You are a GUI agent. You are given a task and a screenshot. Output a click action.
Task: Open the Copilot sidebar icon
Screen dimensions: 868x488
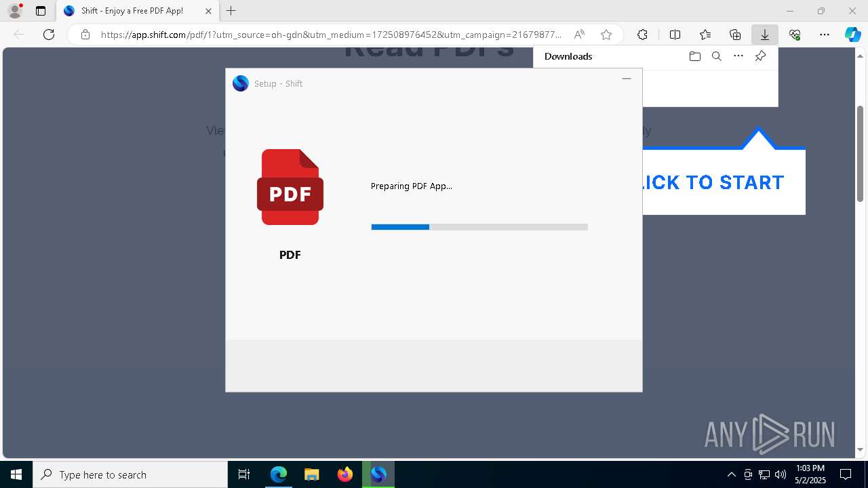[852, 35]
